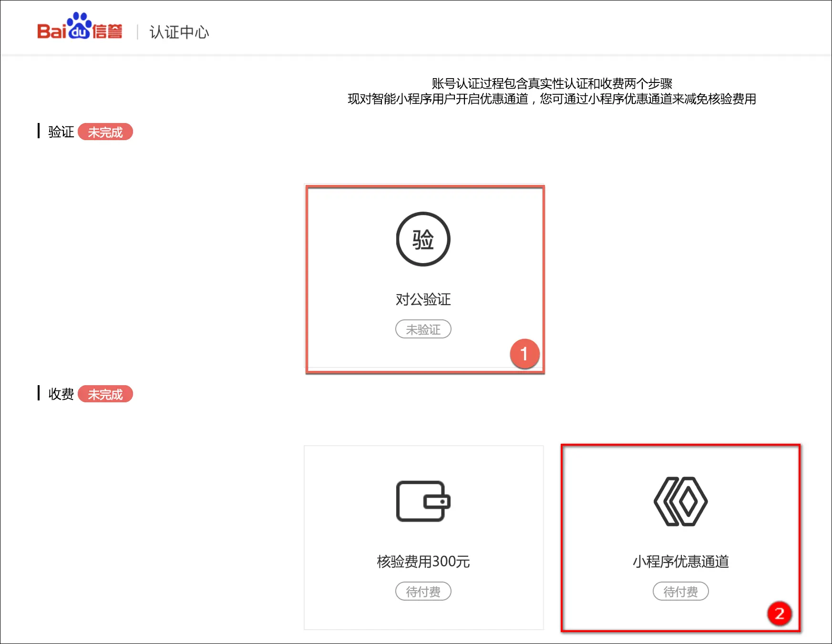The width and height of the screenshot is (832, 644).
Task: Click the red number 1 marker
Action: [x=524, y=354]
